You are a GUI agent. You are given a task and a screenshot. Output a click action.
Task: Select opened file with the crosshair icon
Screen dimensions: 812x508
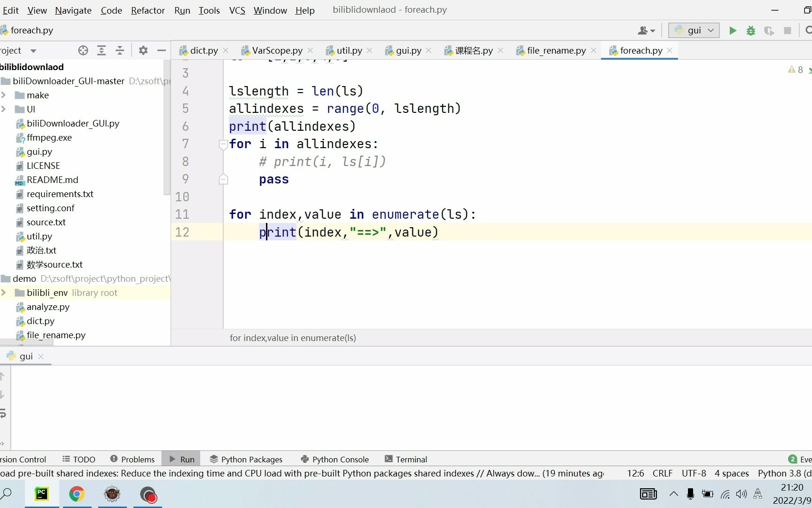coord(83,50)
